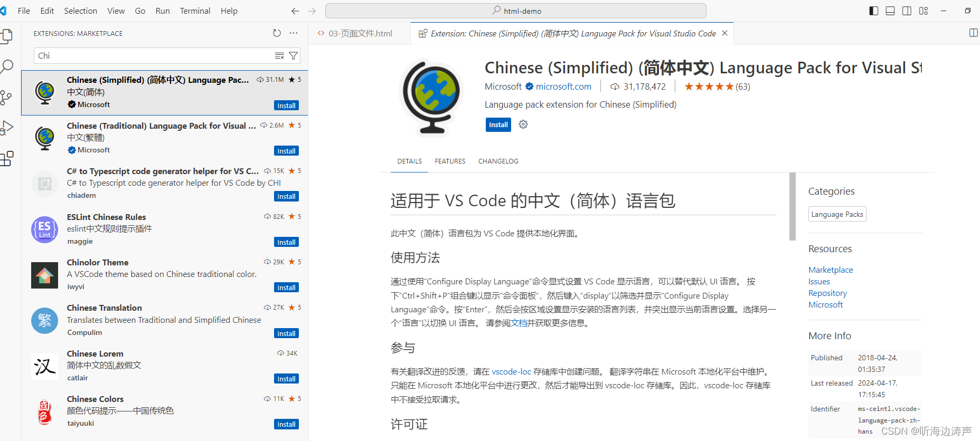Refresh the extensions marketplace list
Image resolution: width=980 pixels, height=441 pixels.
277,33
